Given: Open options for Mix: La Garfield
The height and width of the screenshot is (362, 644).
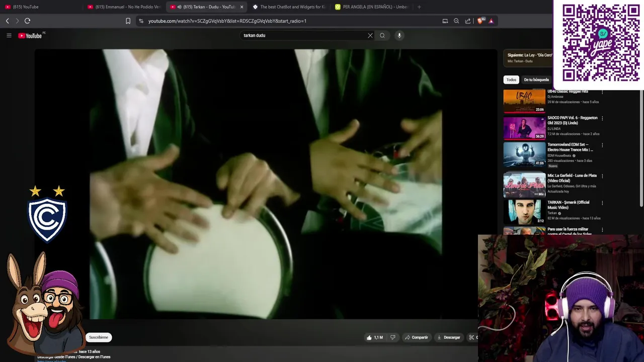Looking at the screenshot, I should click(602, 176).
